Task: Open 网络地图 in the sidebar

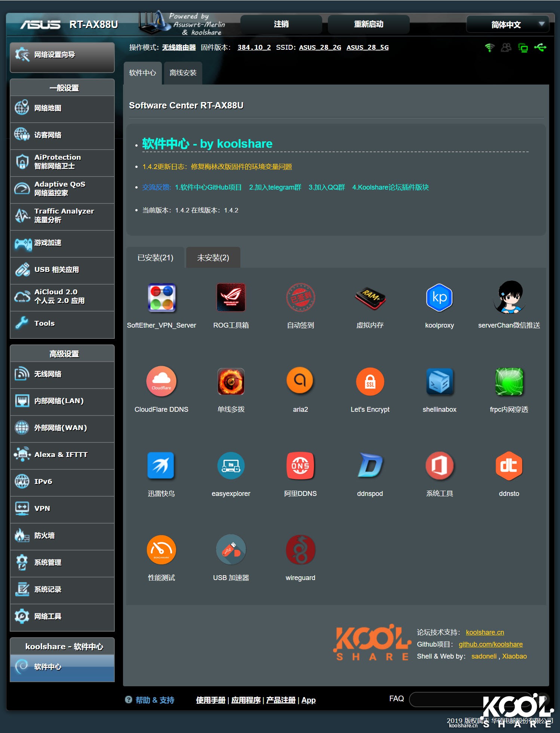Action: (62, 108)
